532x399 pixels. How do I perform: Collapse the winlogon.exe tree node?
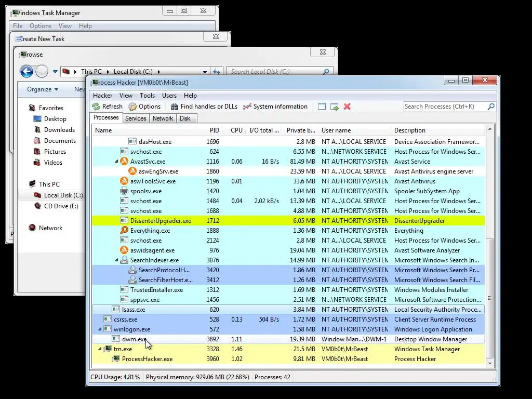[100, 329]
